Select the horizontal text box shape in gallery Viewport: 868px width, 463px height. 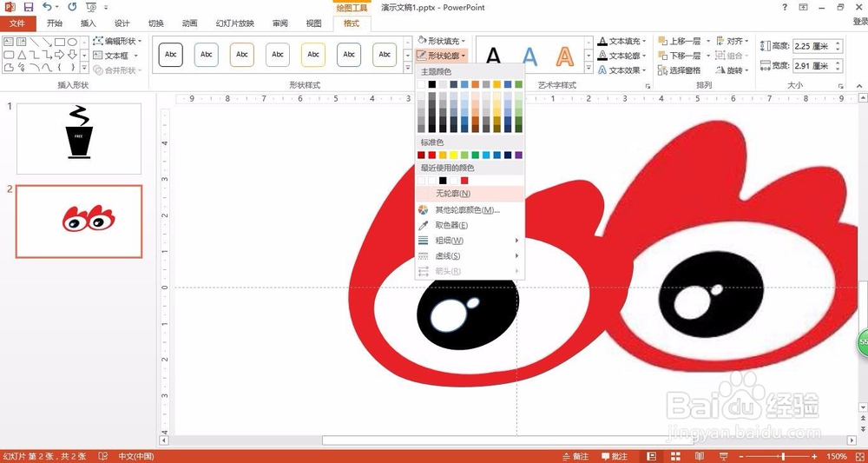[9, 42]
